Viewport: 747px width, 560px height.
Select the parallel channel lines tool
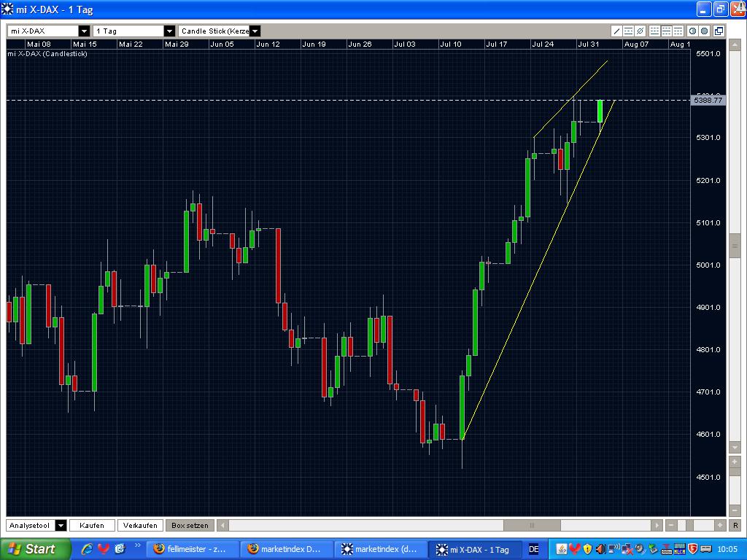coord(628,31)
